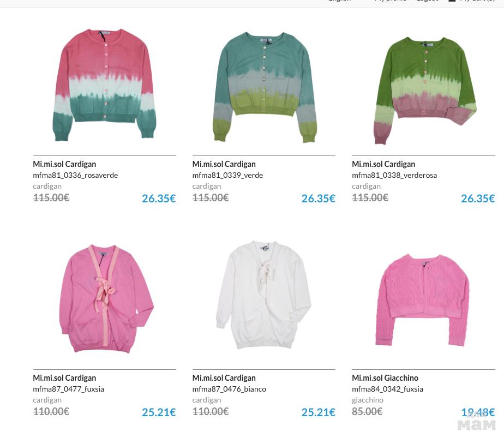Open the teal and lime tie-dye cardigan image

pyautogui.click(x=264, y=87)
